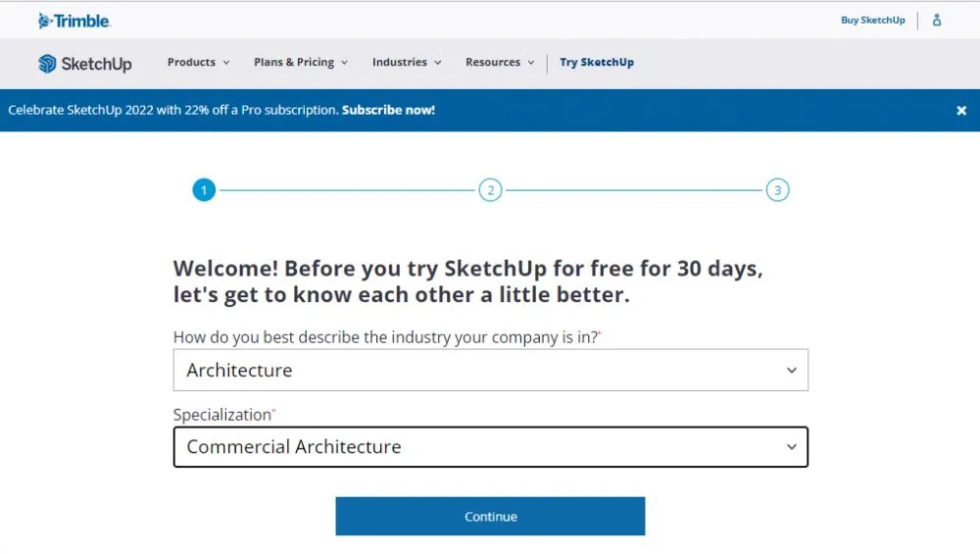Click the chevron beside Products
This screenshot has height=554, width=980.
point(226,63)
